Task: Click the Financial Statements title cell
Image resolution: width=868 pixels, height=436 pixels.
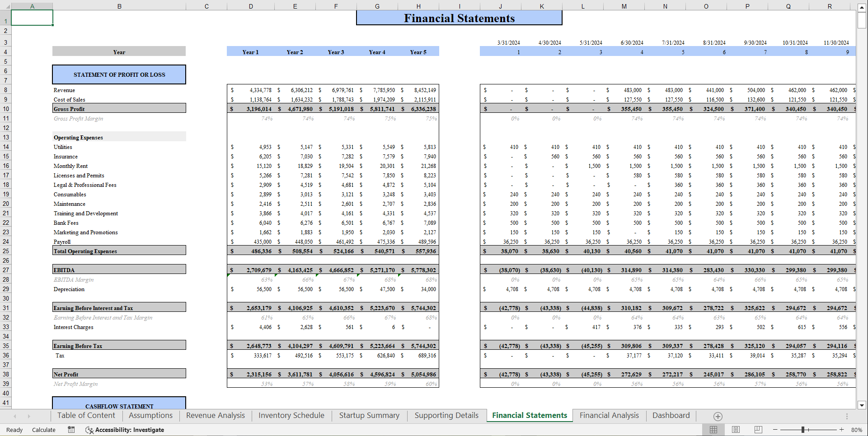Action: click(459, 18)
